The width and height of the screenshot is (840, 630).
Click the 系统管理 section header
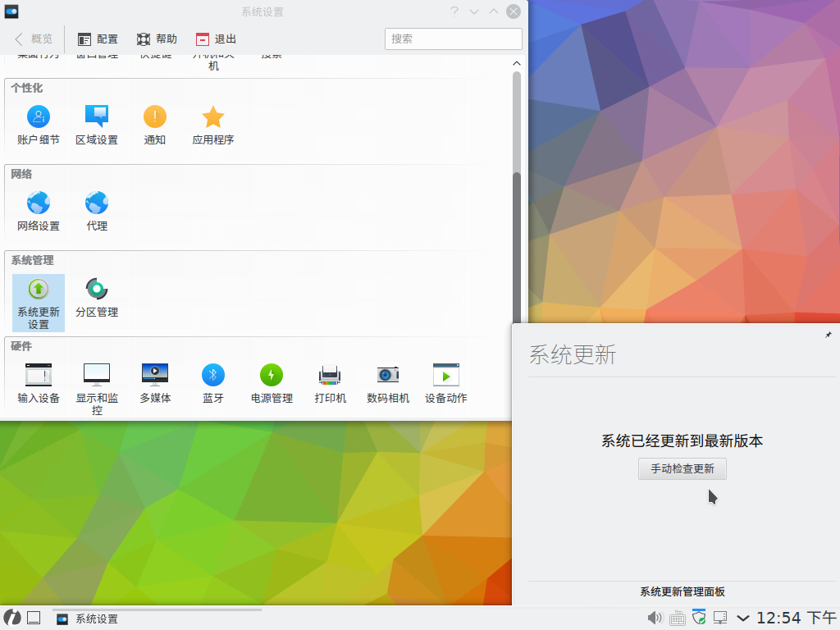point(32,260)
